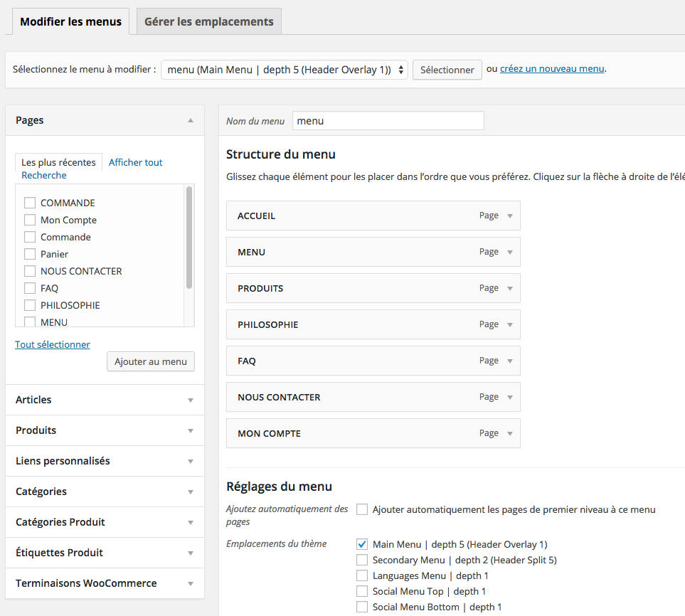Open the Gérer les emplacements tab
The height and width of the screenshot is (616, 685).
point(209,21)
